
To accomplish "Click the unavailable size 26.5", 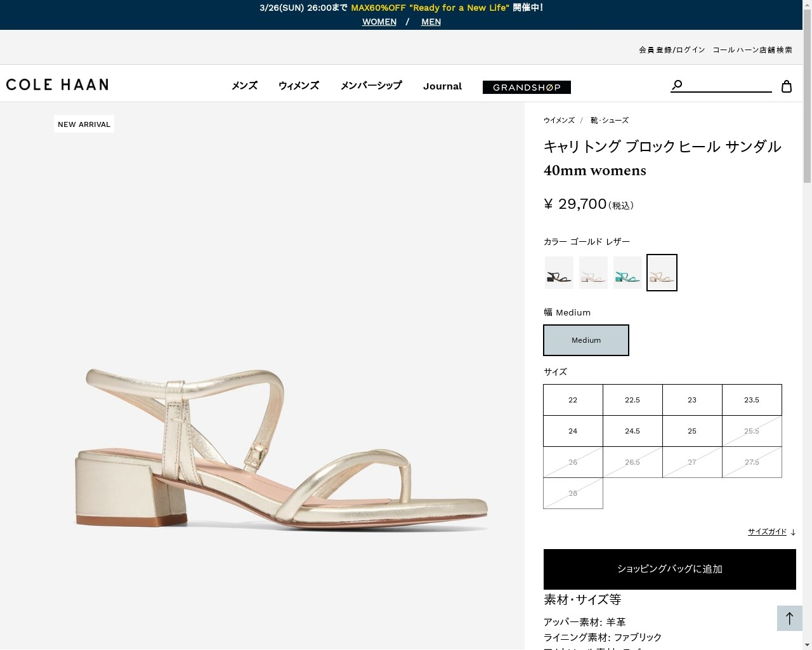I will click(632, 462).
